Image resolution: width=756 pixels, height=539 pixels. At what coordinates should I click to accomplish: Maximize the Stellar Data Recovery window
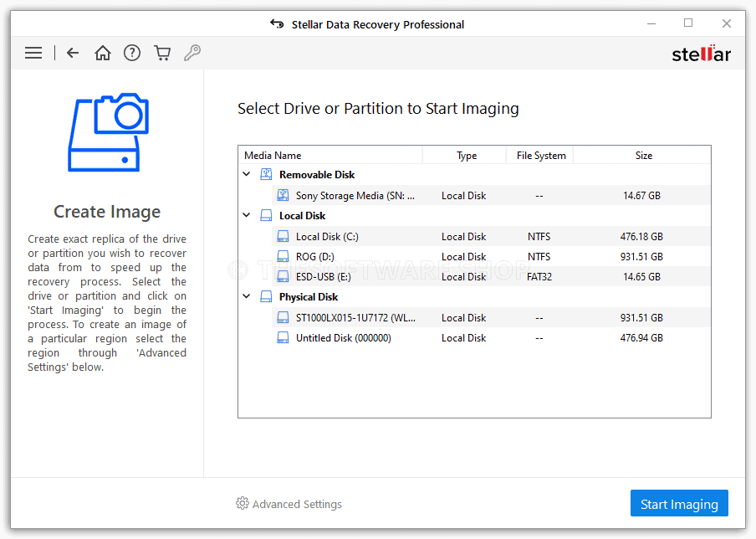(x=688, y=23)
